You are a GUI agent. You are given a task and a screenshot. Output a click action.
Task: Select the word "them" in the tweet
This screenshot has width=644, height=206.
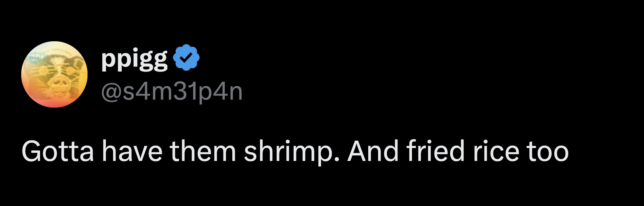pyautogui.click(x=203, y=151)
